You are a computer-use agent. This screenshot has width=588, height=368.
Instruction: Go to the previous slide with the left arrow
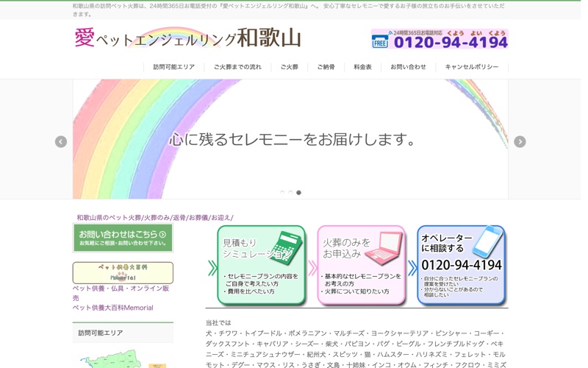pyautogui.click(x=61, y=141)
